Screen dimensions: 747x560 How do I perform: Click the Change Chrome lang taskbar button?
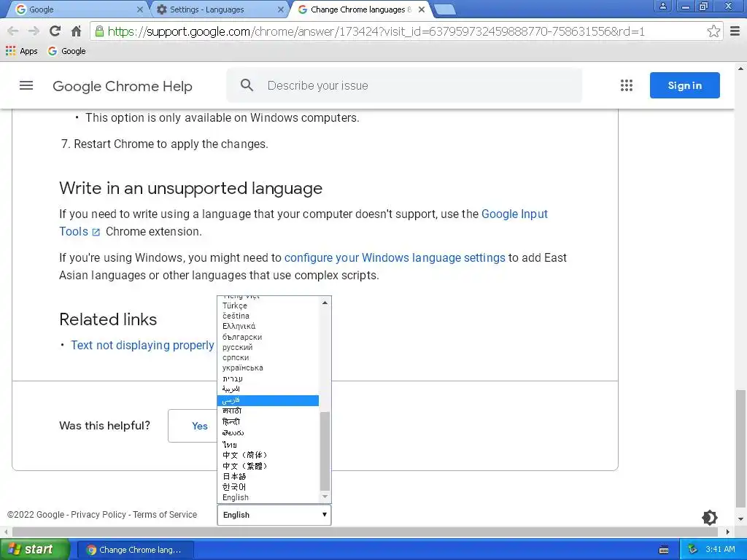point(135,550)
